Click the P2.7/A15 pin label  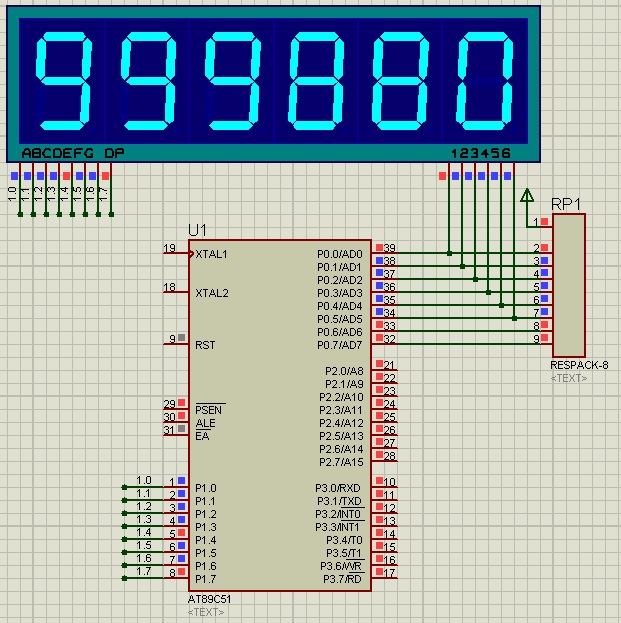click(x=341, y=462)
